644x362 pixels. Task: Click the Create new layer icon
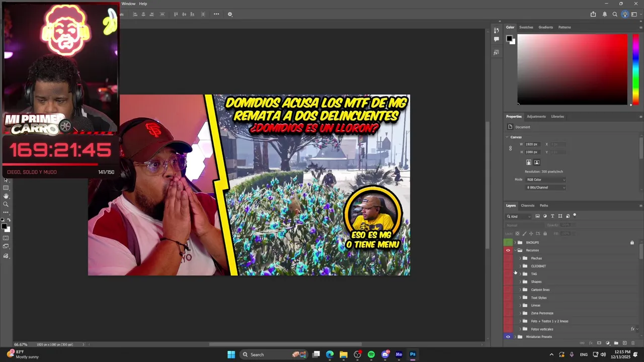point(624,343)
